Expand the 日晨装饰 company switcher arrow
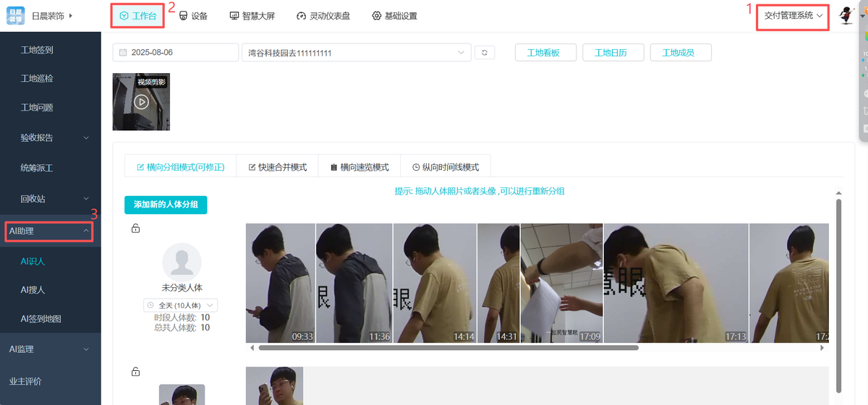 pos(71,15)
